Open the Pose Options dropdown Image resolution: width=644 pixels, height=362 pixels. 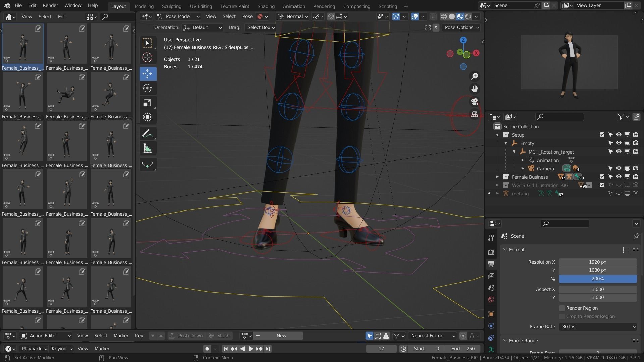[461, 27]
